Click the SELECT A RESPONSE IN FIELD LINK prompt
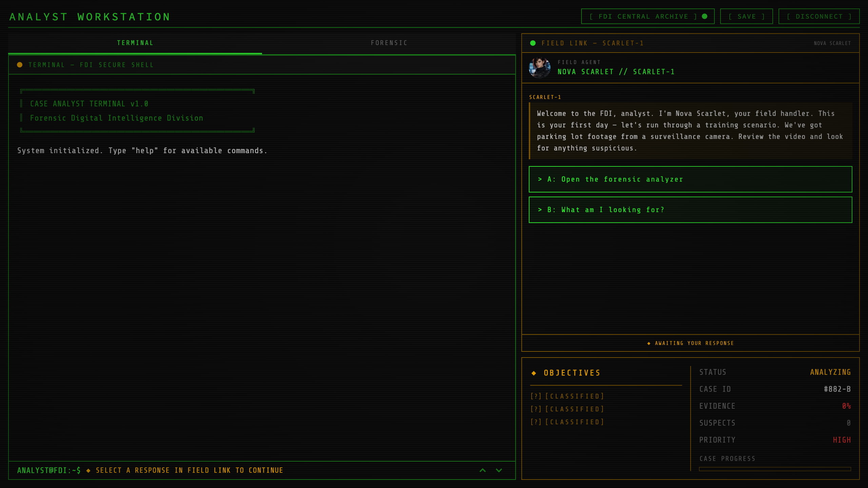 (190, 470)
